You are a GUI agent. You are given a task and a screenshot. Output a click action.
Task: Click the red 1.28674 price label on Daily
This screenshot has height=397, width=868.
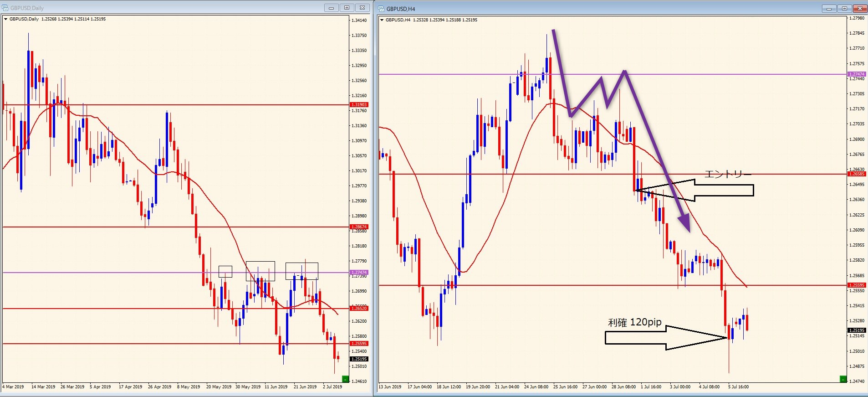point(359,227)
